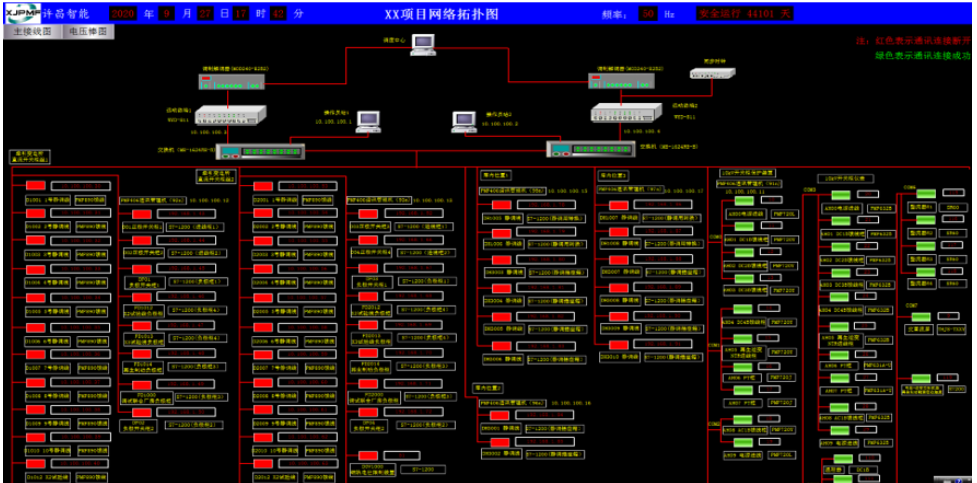Click the 库内位置1 section label
This screenshot has height=483, width=977.
pos(495,175)
